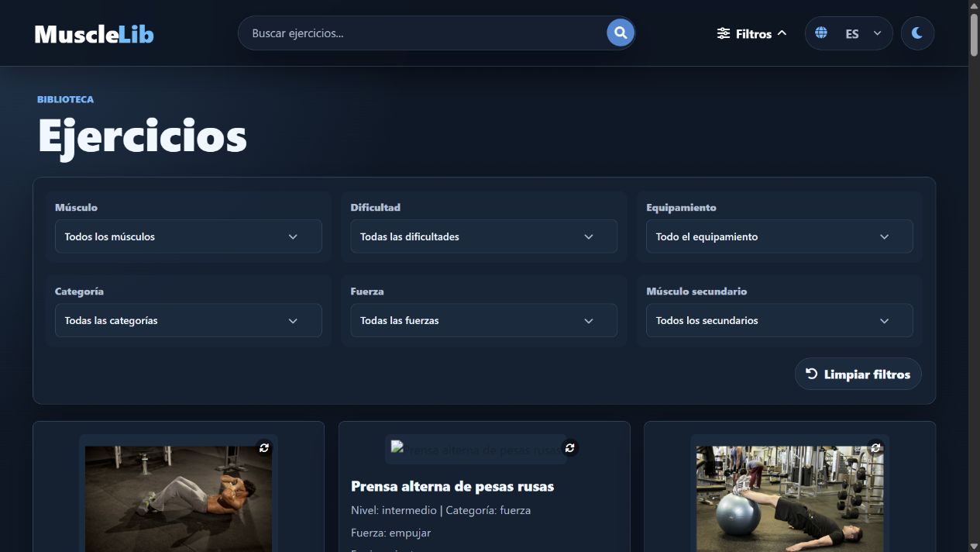Swap image on the floor crunch card

click(x=264, y=448)
